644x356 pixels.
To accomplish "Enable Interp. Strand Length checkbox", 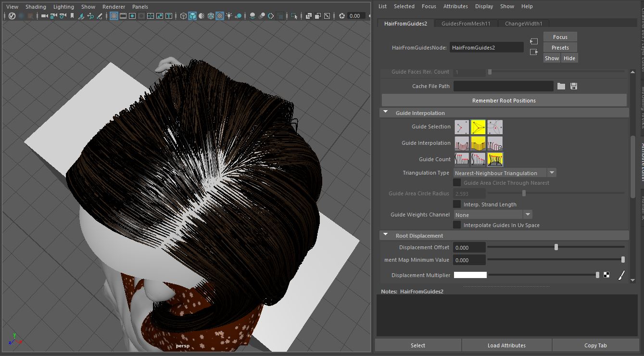I will [457, 204].
